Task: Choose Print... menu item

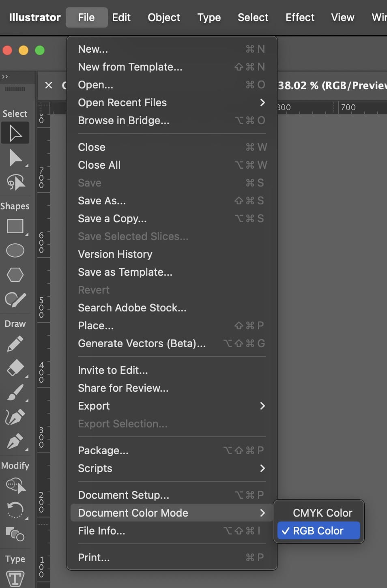Action: [172, 558]
